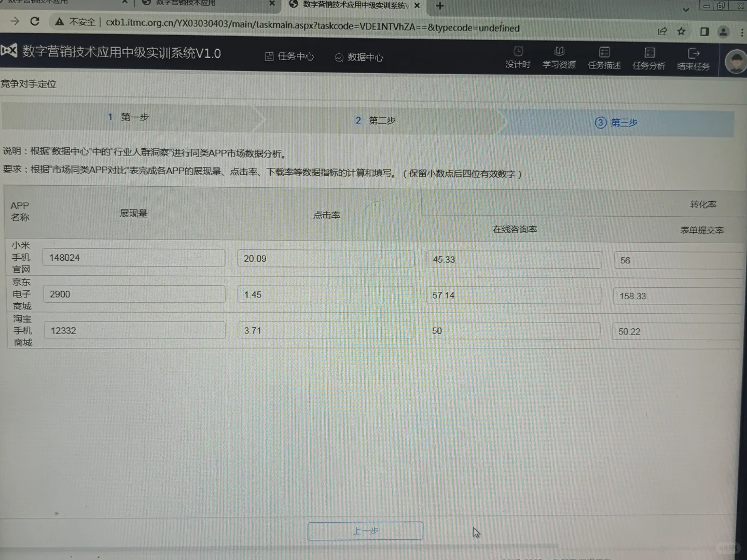Go to step 2 第二步
Image resolution: width=747 pixels, height=560 pixels.
[x=376, y=120]
